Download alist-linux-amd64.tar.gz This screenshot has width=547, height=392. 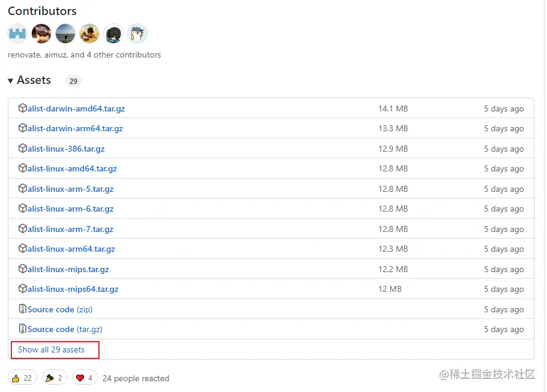(72, 169)
